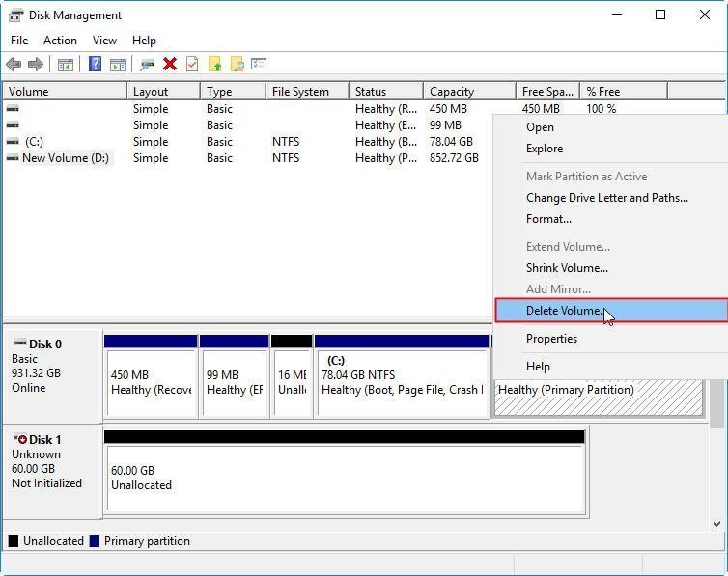Image resolution: width=728 pixels, height=576 pixels.
Task: Click the connect disk drive toolbar icon
Action: click(x=147, y=64)
